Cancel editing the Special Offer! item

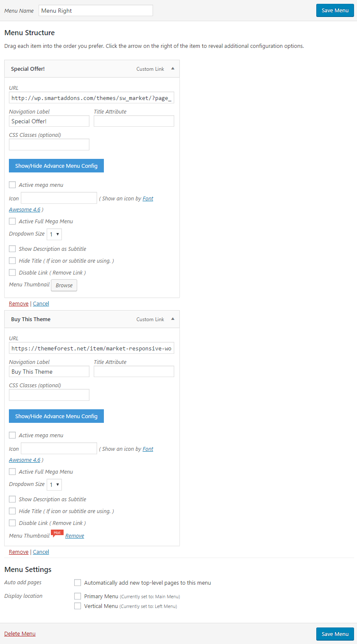tap(41, 303)
